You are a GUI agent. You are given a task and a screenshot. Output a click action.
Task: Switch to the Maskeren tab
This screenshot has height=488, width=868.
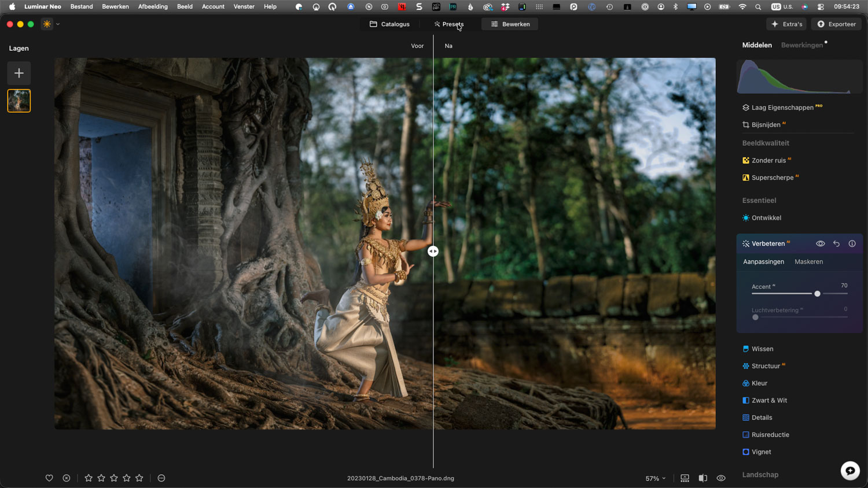(809, 262)
